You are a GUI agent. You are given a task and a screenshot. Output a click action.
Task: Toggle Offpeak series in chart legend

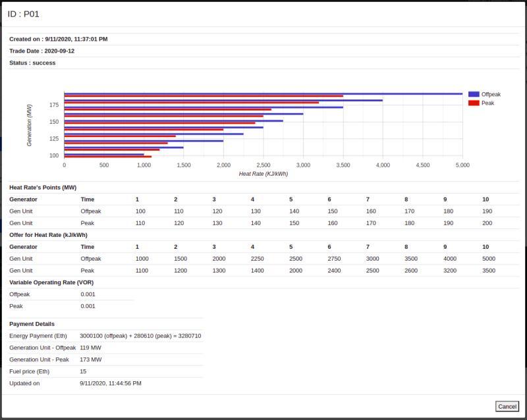tap(484, 94)
